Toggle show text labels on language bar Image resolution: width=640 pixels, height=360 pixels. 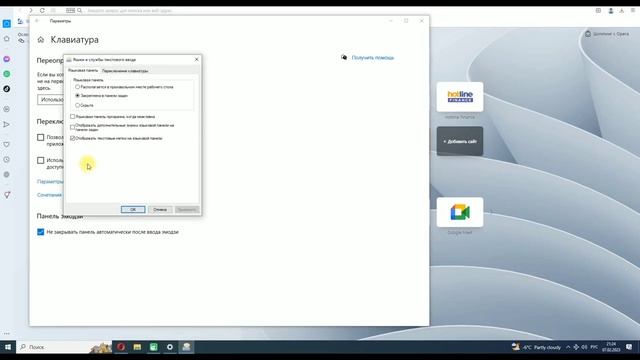[73, 138]
